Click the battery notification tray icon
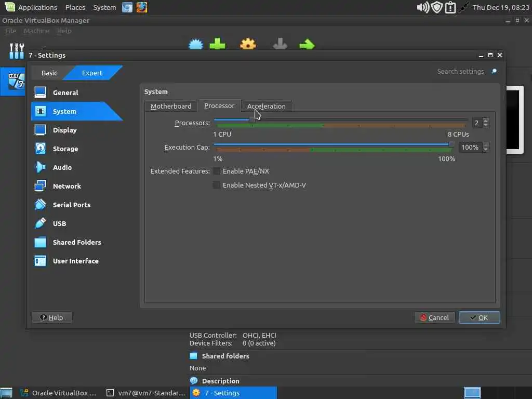532x399 pixels. [450, 7]
